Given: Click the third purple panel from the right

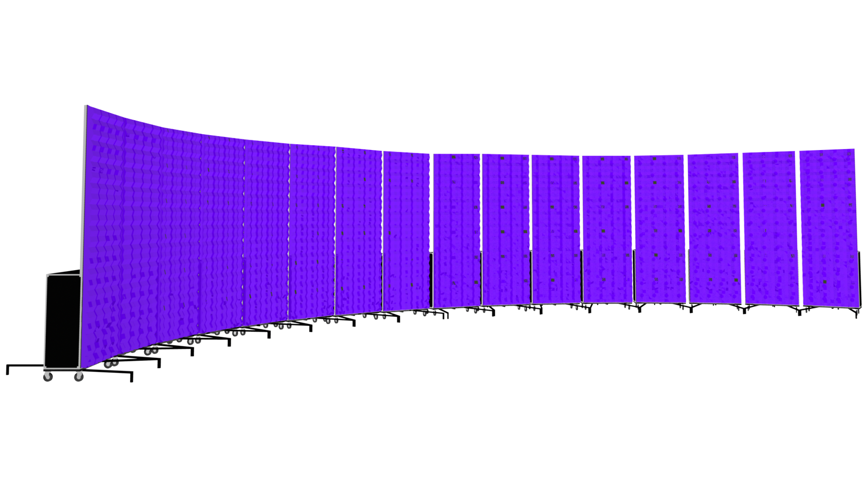Looking at the screenshot, I should (x=714, y=203).
